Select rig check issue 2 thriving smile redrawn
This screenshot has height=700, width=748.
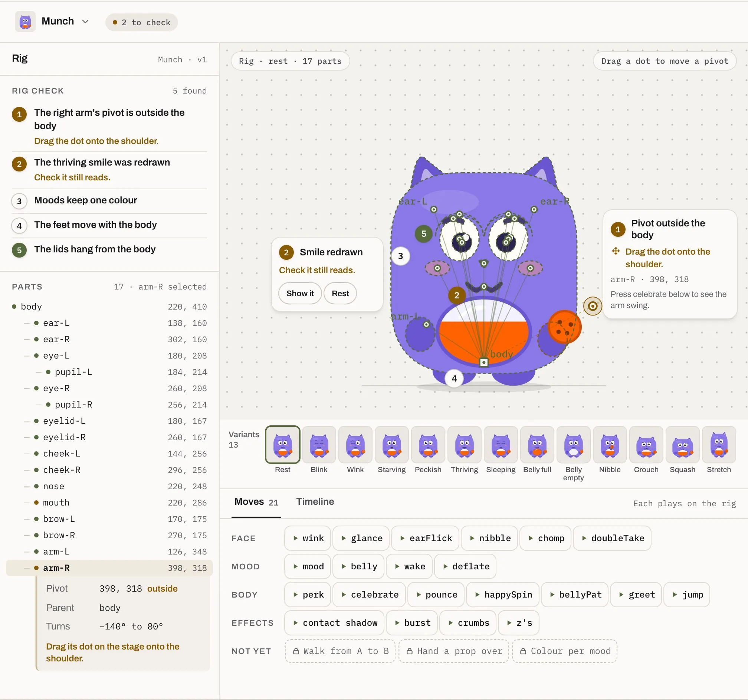(x=109, y=170)
